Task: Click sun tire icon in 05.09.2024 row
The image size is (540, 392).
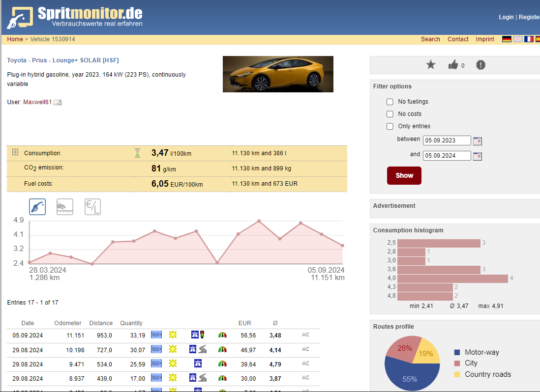Action: (x=173, y=335)
